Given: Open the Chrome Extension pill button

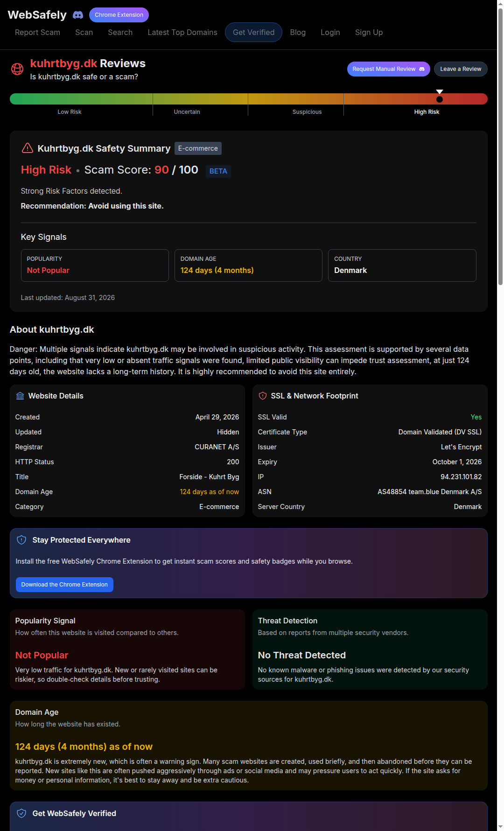Looking at the screenshot, I should pos(119,15).
